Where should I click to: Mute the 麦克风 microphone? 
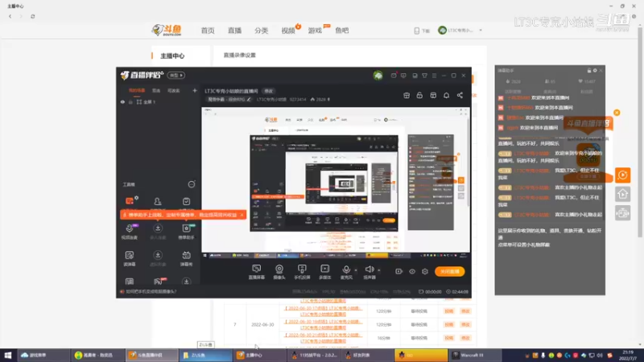pyautogui.click(x=346, y=269)
